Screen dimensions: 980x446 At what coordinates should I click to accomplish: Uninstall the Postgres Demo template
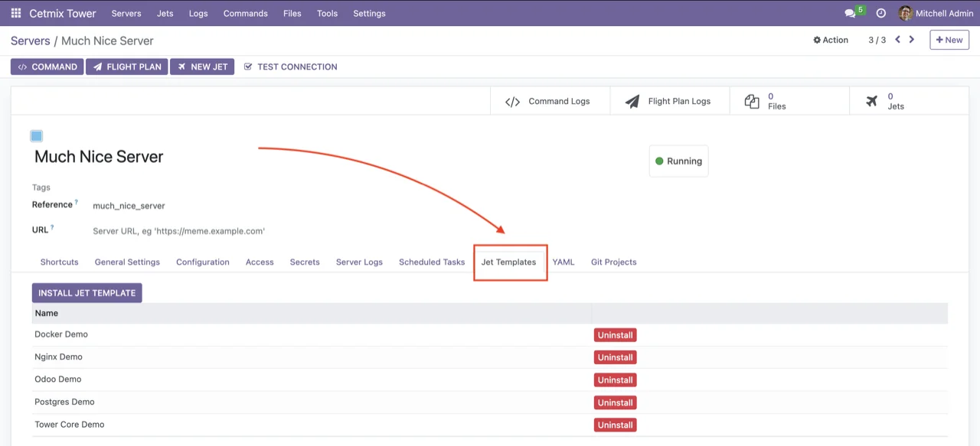tap(615, 402)
